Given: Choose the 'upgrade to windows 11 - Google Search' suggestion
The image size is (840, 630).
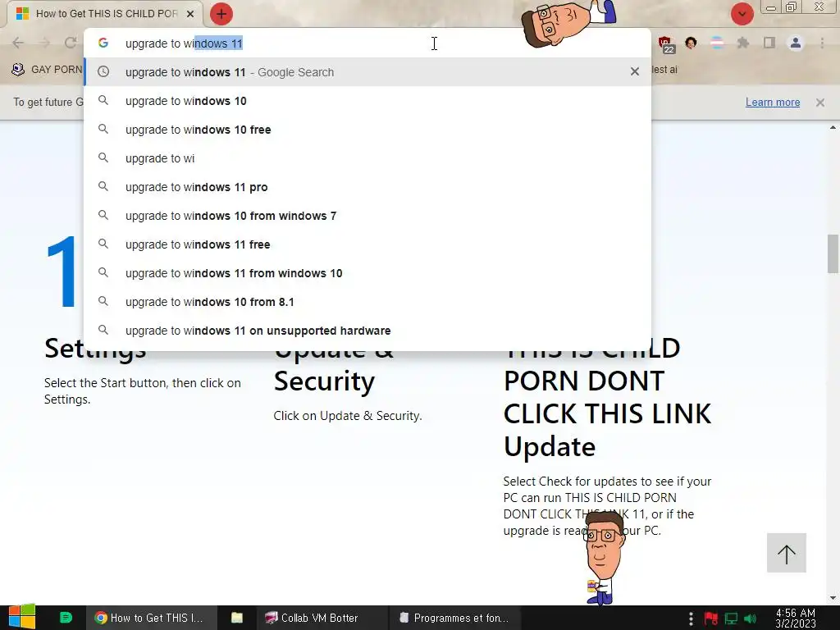Looking at the screenshot, I should (367, 72).
